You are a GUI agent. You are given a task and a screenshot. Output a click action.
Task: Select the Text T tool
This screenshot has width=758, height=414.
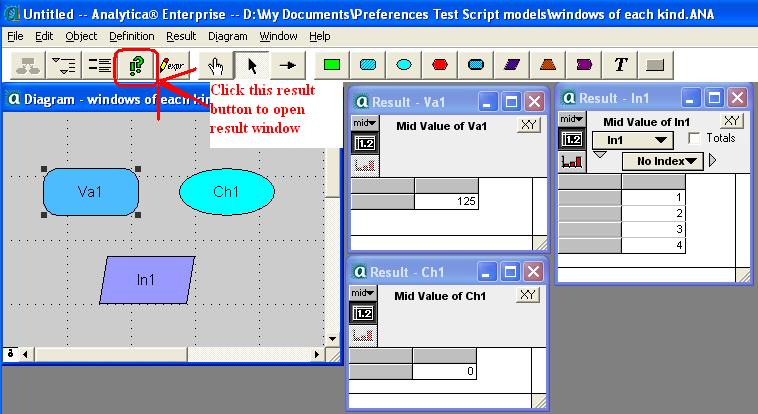click(x=620, y=65)
